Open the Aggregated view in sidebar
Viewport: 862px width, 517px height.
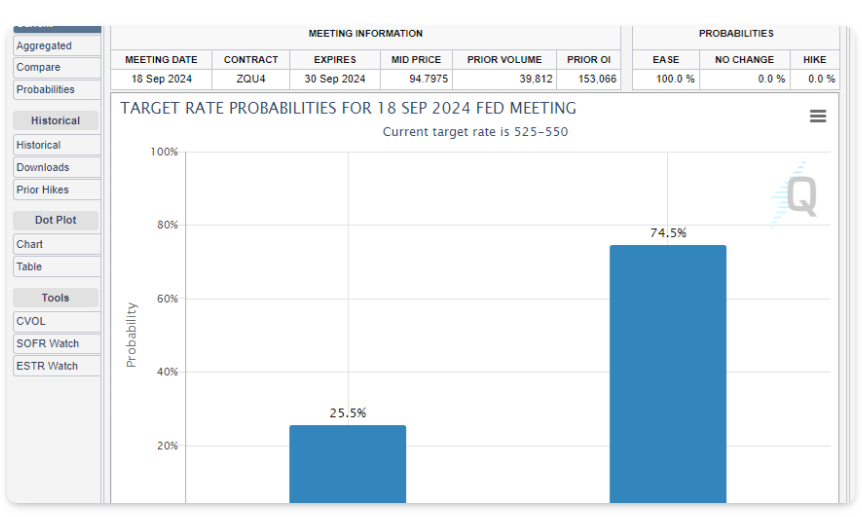(56, 46)
